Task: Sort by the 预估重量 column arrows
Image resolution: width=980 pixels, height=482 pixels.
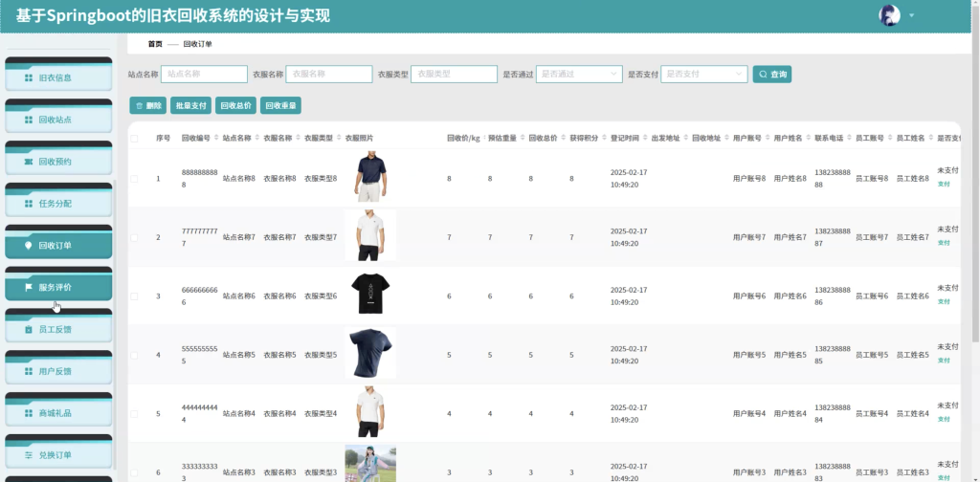Action: 522,139
